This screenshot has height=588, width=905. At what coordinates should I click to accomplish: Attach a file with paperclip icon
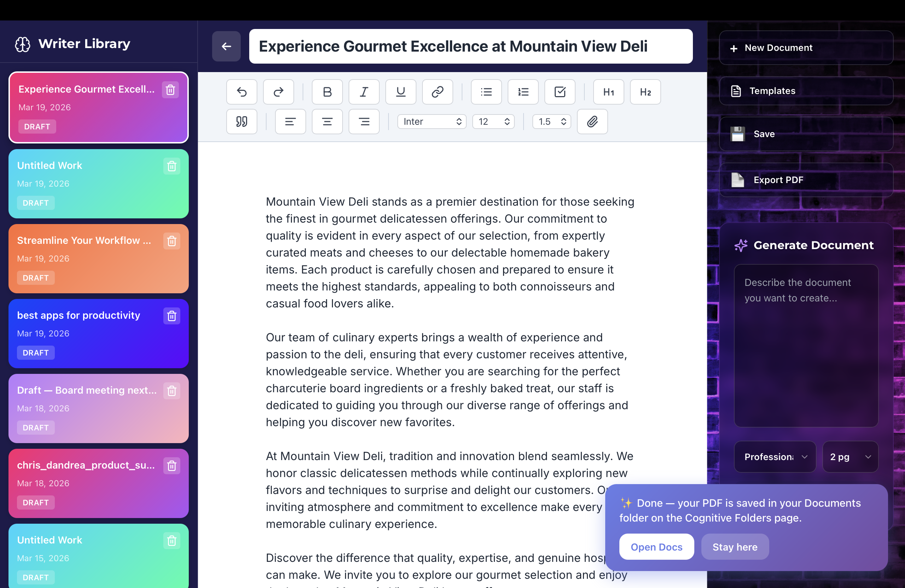click(x=592, y=122)
